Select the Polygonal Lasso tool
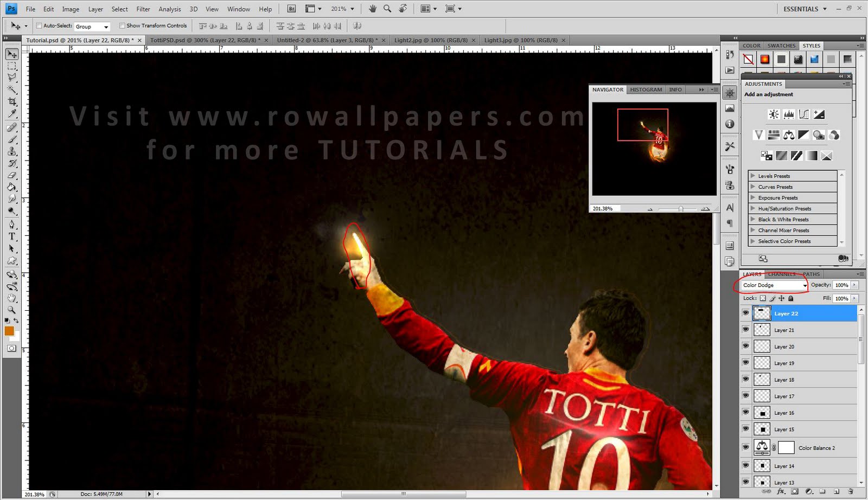868x500 pixels. [x=12, y=78]
